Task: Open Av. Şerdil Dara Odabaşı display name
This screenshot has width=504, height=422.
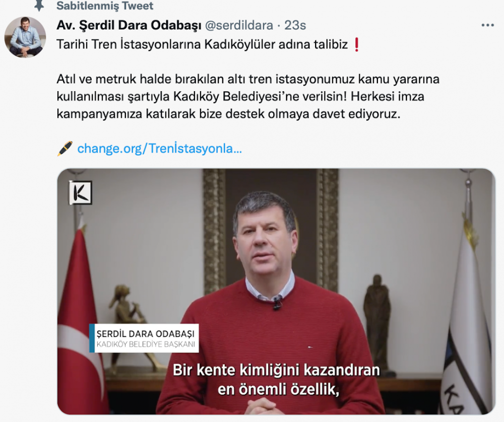Action: pos(129,25)
